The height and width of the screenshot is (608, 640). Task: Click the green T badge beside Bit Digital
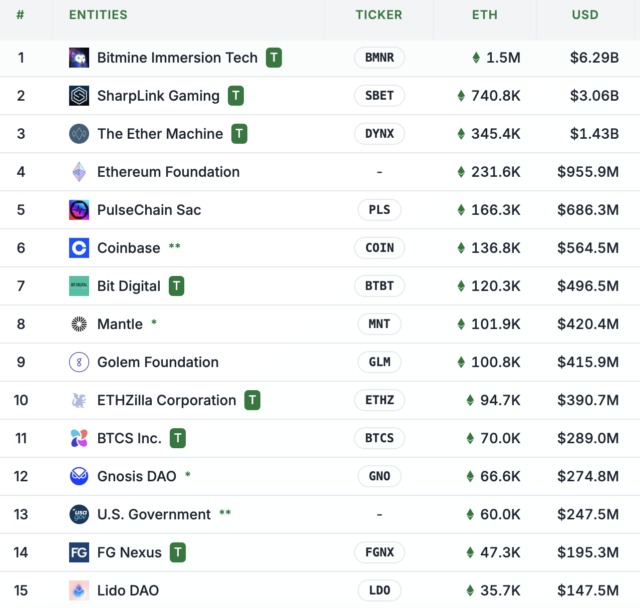click(177, 286)
